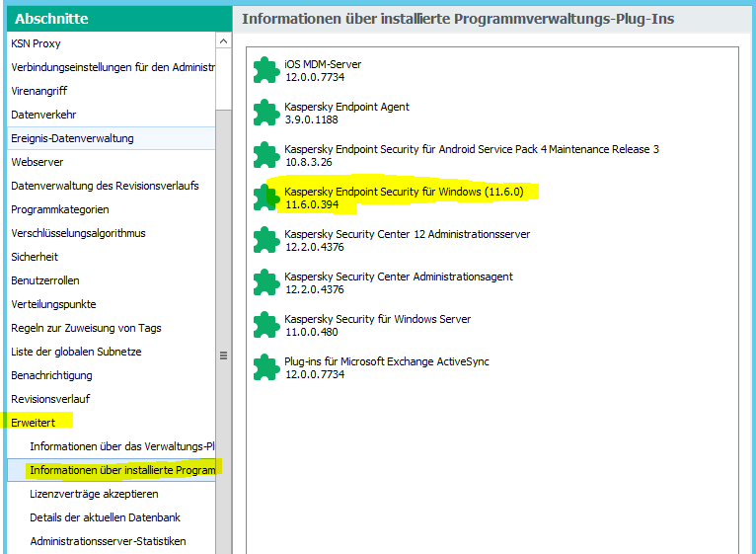Open the Benutzerrollen section
The width and height of the screenshot is (756, 554).
pyautogui.click(x=112, y=280)
